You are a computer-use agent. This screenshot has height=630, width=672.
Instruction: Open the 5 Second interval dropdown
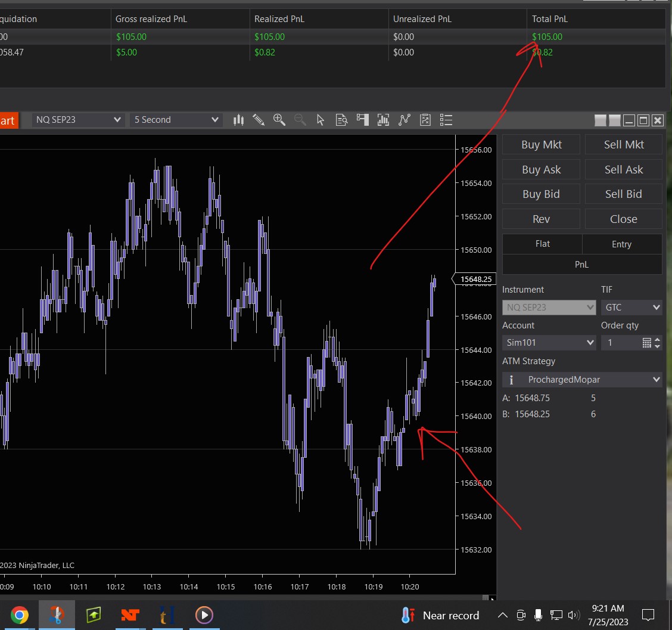point(176,120)
